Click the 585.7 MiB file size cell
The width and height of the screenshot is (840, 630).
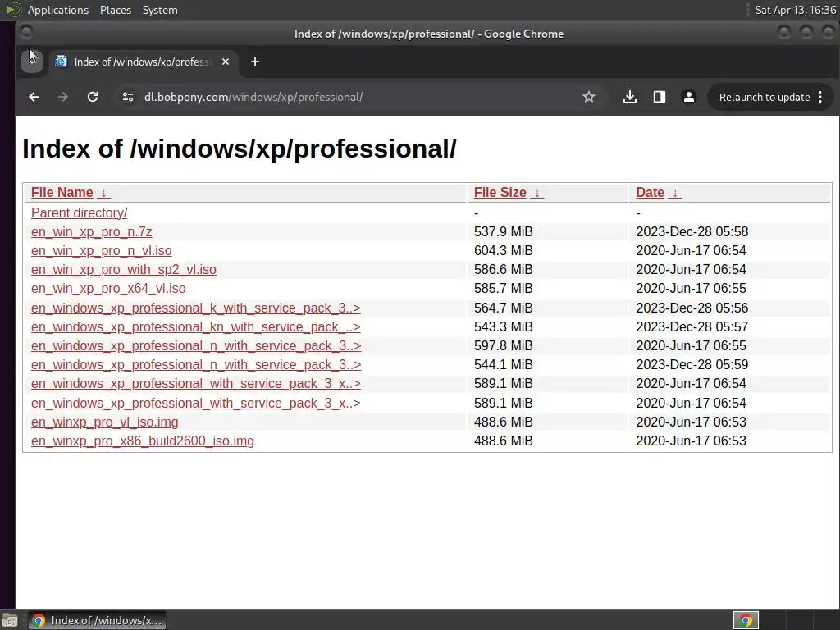pyautogui.click(x=503, y=288)
